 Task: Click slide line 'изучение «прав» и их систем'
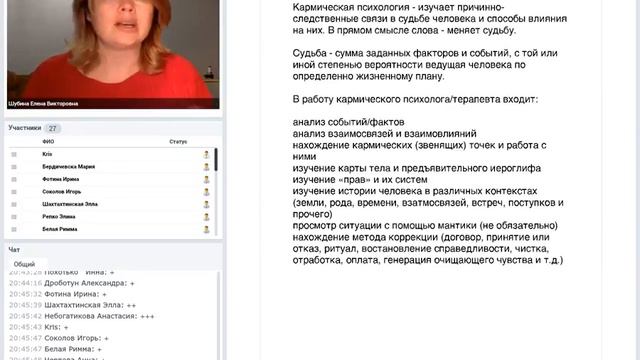(360, 180)
